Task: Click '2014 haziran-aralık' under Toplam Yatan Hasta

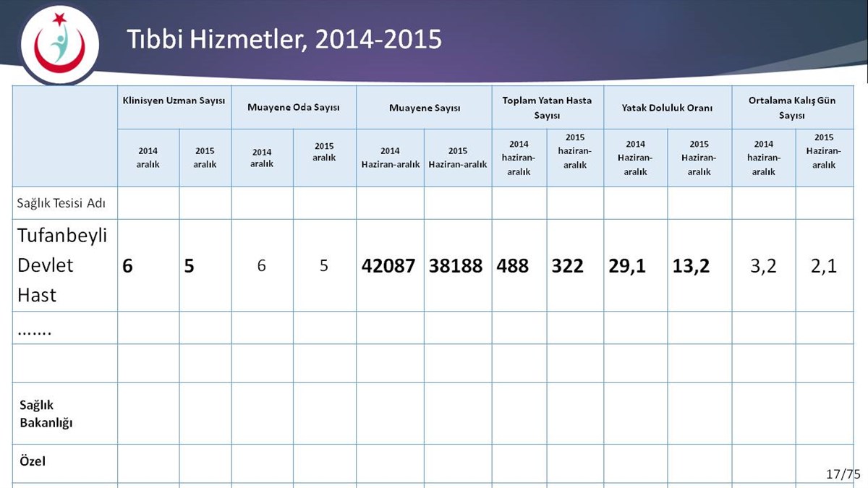Action: (x=519, y=158)
